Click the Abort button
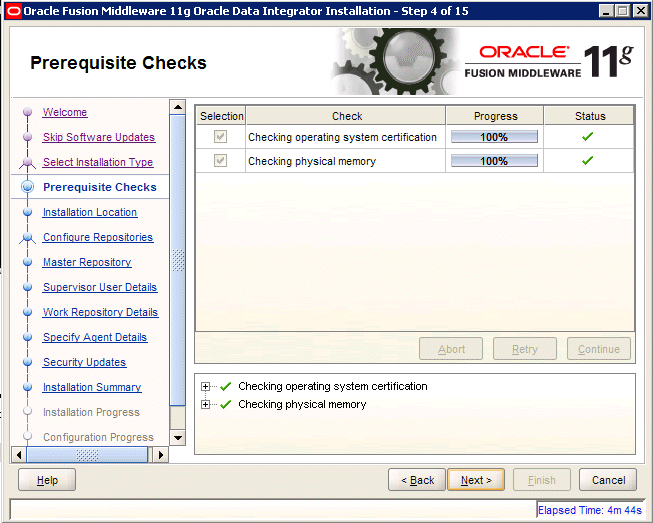This screenshot has width=653, height=523. (x=451, y=349)
